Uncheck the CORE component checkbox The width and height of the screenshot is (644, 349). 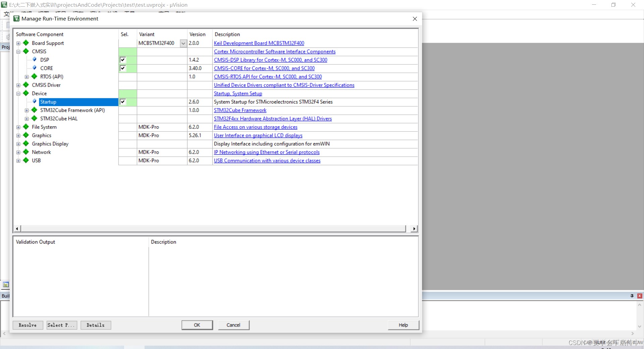tap(123, 68)
